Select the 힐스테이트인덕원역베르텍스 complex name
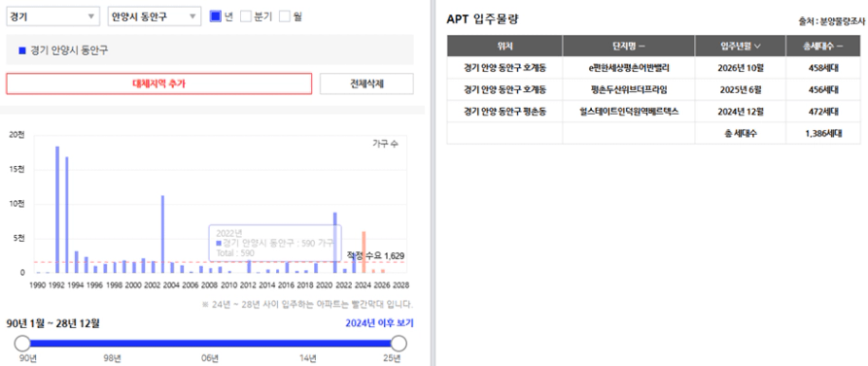868x366 pixels. [629, 111]
